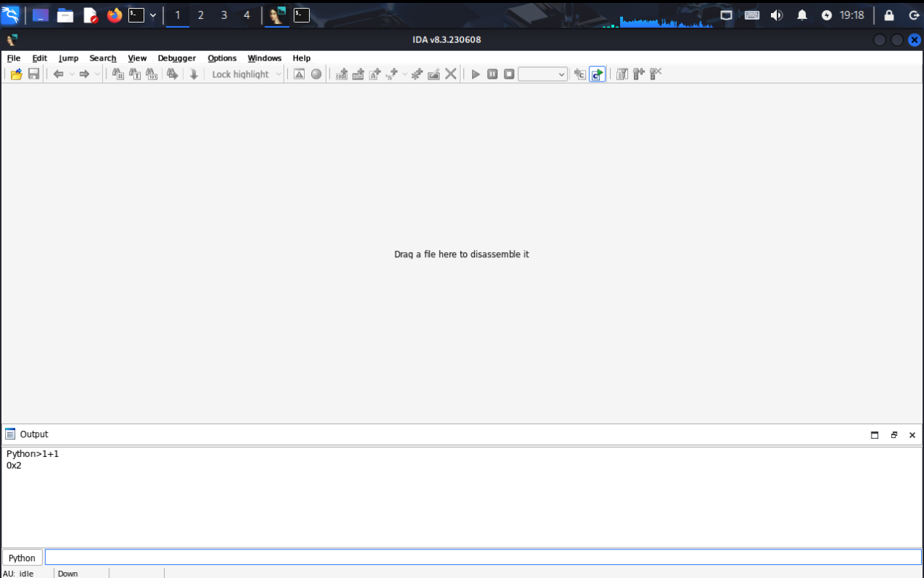Click the Save floppy disk icon

[x=34, y=74]
